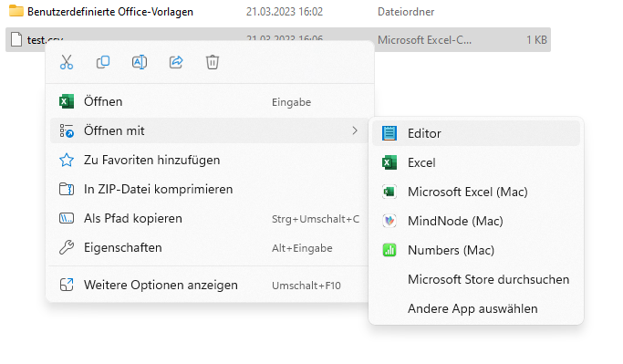Select Microsoft Store durchsuchen
The height and width of the screenshot is (364, 623).
(x=476, y=279)
